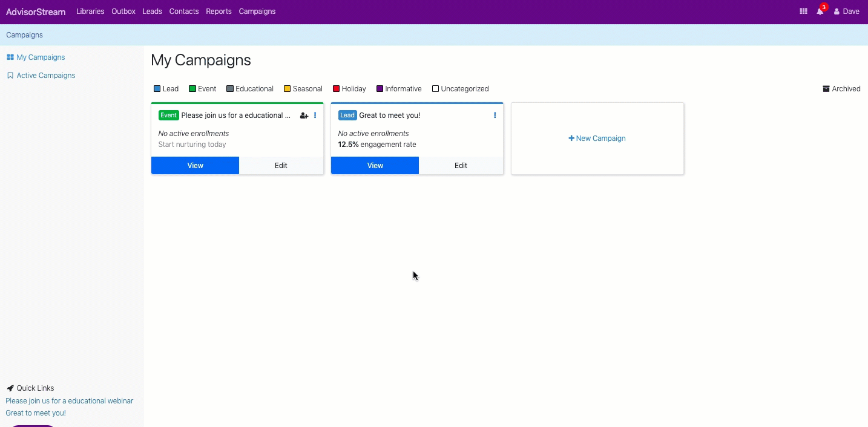View the Great to meet you campaign

[375, 166]
